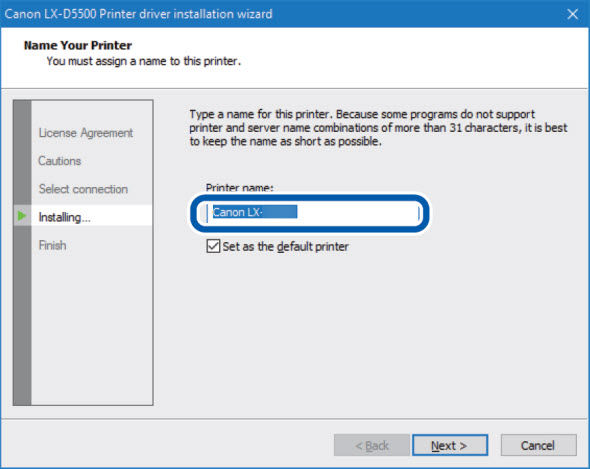The image size is (590, 469).
Task: Click the Name Your Printer heading
Action: [x=78, y=45]
